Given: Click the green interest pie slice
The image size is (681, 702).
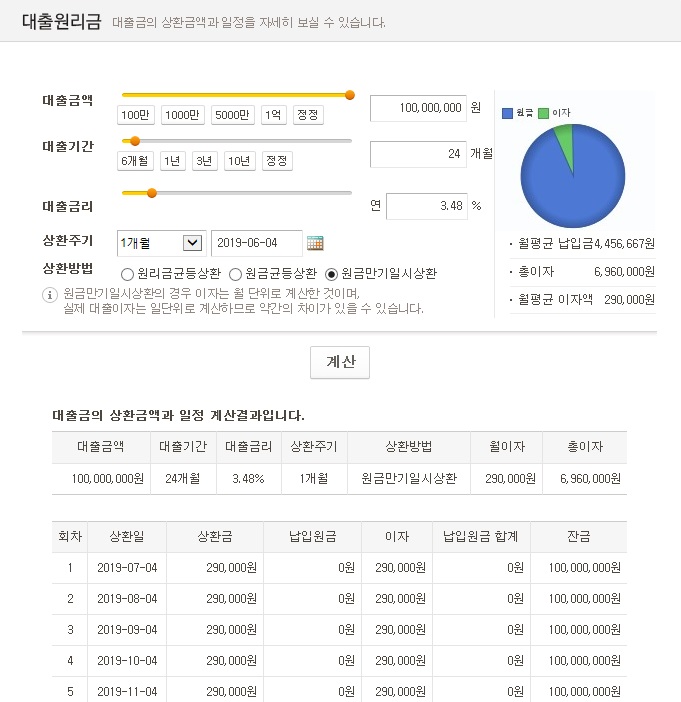Looking at the screenshot, I should [x=566, y=141].
